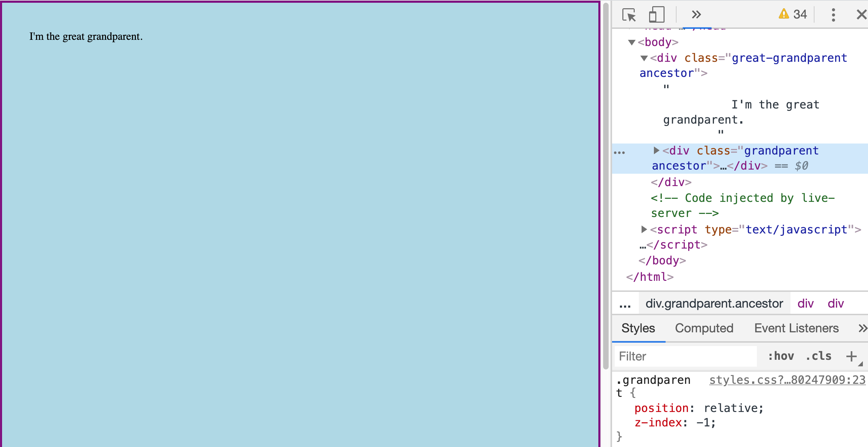Switch to the Computed tab
Image resolution: width=868 pixels, height=447 pixels.
[704, 329]
